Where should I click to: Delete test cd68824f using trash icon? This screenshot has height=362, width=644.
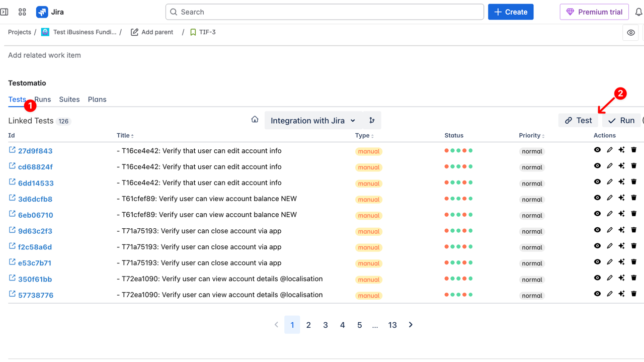pos(633,166)
